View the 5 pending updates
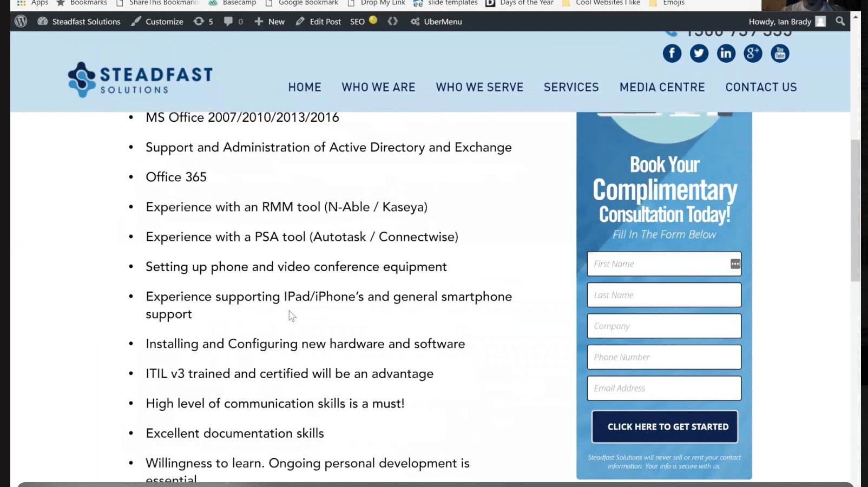This screenshot has width=868, height=487. tap(203, 22)
